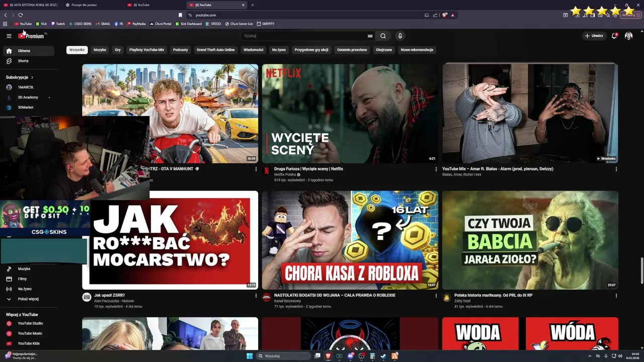
Task: Open the Kick Dashboard bookmark
Action: [189, 24]
